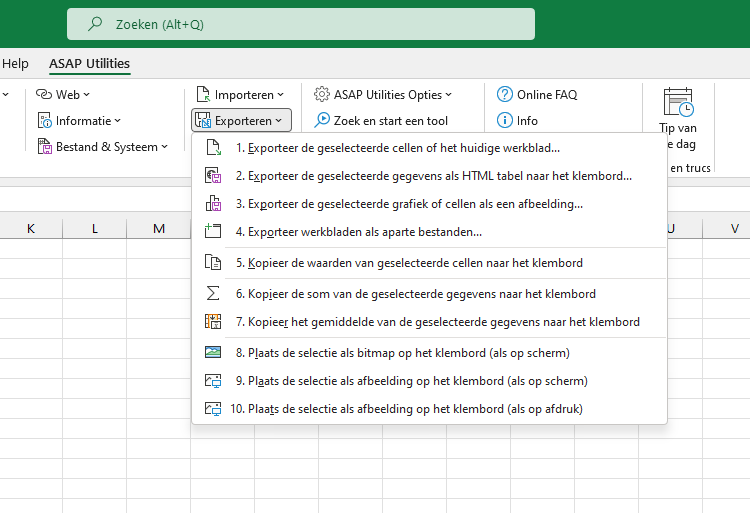The height and width of the screenshot is (513, 750).
Task: Expand the Importeren dropdown arrow
Action: pyautogui.click(x=281, y=95)
